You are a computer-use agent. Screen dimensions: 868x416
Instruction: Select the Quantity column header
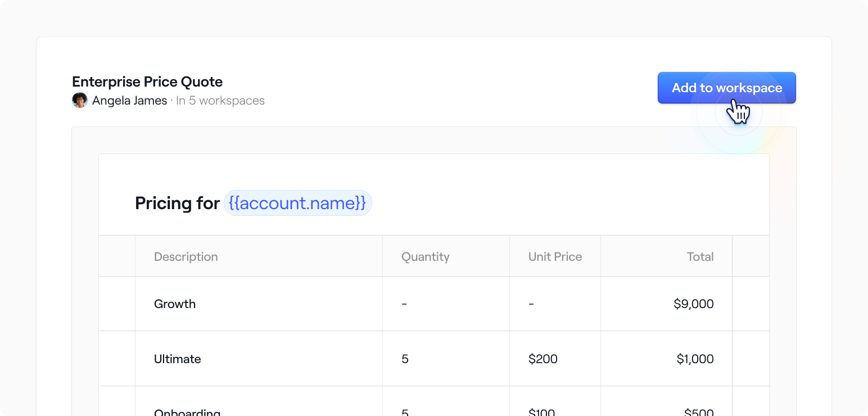click(425, 256)
